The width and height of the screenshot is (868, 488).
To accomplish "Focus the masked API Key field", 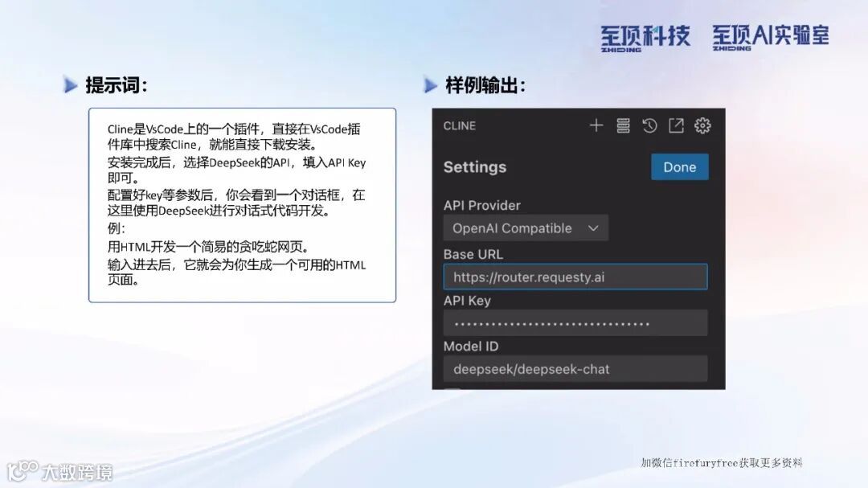I will tap(575, 323).
